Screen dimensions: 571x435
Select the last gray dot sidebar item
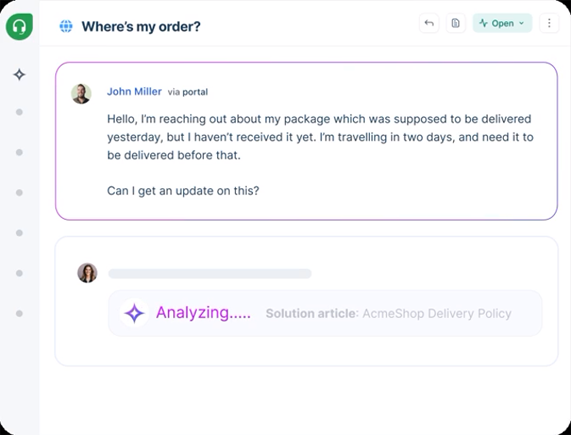click(19, 313)
